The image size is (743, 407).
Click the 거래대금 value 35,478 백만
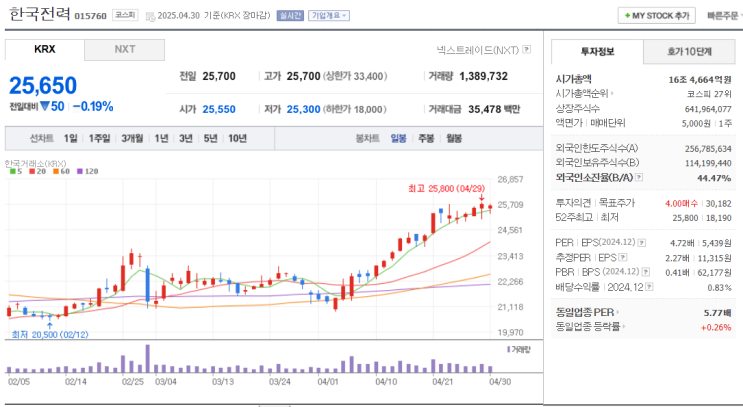pyautogui.click(x=494, y=109)
